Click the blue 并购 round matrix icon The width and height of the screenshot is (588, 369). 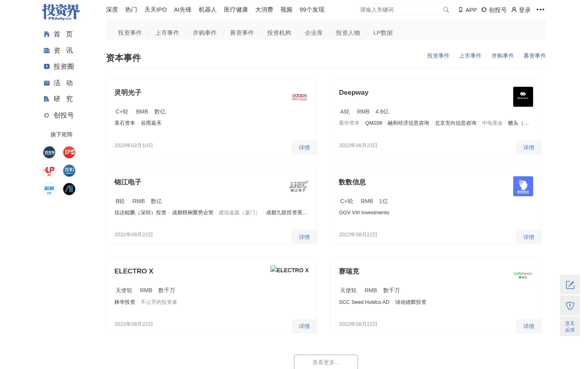(69, 171)
